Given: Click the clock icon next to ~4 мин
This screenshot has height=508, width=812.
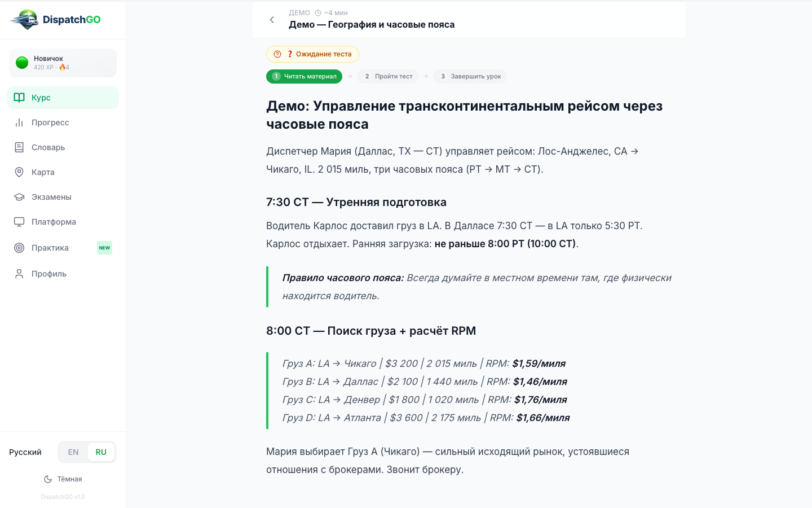Looking at the screenshot, I should point(318,13).
